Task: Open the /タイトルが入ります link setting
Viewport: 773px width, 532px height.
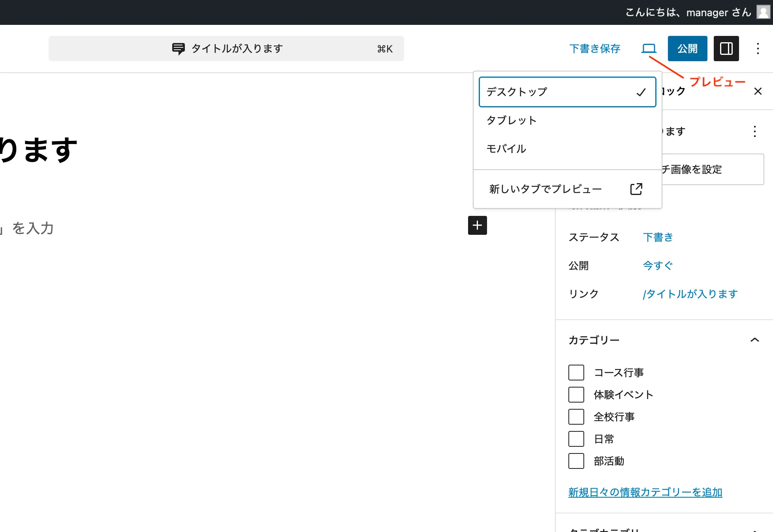Action: (x=690, y=294)
